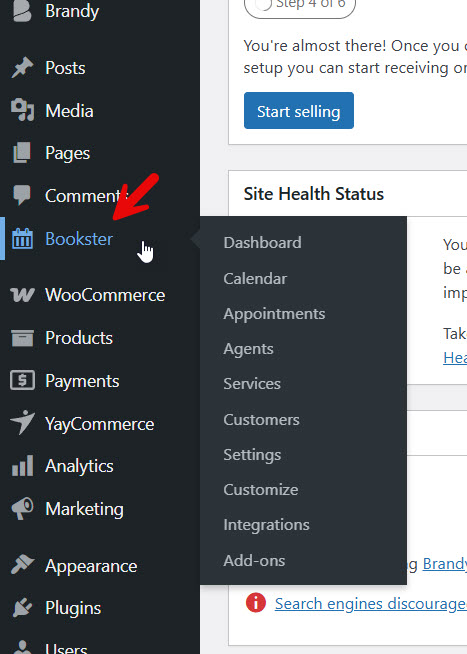Choose Dashboard in Bookster submenu
The image size is (467, 654).
pyautogui.click(x=262, y=242)
